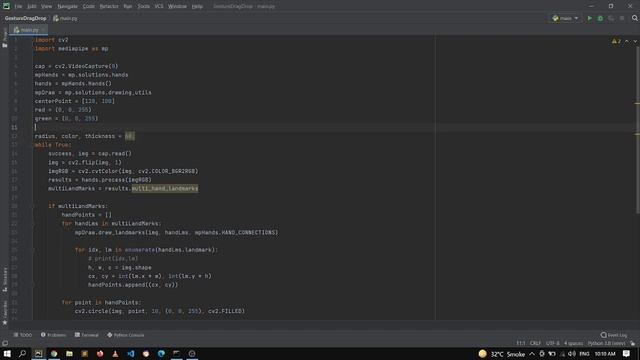
Task: Open the View menu
Action: tap(47, 6)
